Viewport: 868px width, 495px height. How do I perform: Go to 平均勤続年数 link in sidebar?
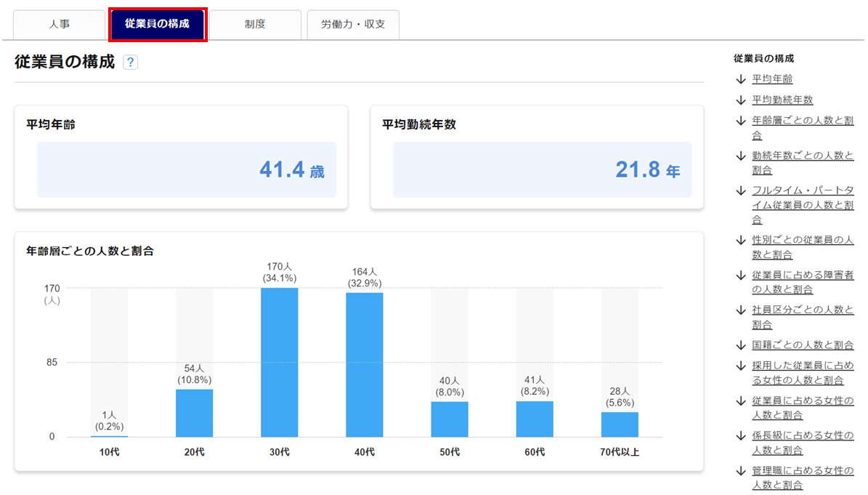[782, 100]
